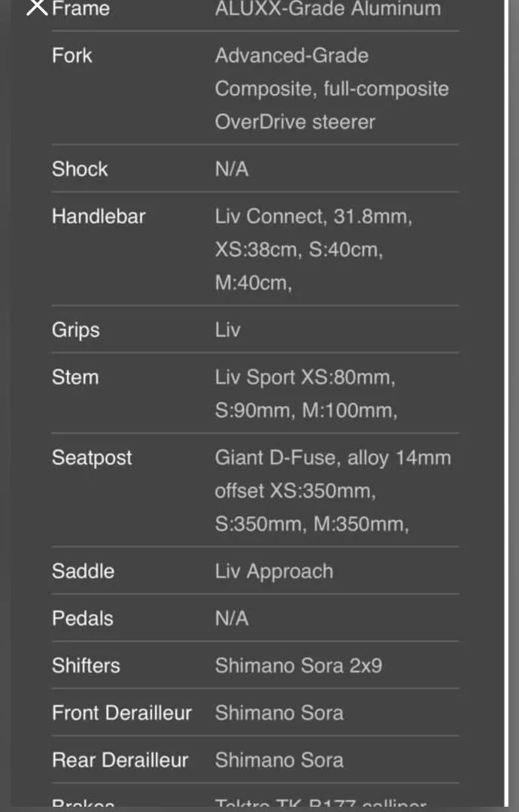Select the Handlebar row label
This screenshot has width=519, height=812.
point(99,217)
